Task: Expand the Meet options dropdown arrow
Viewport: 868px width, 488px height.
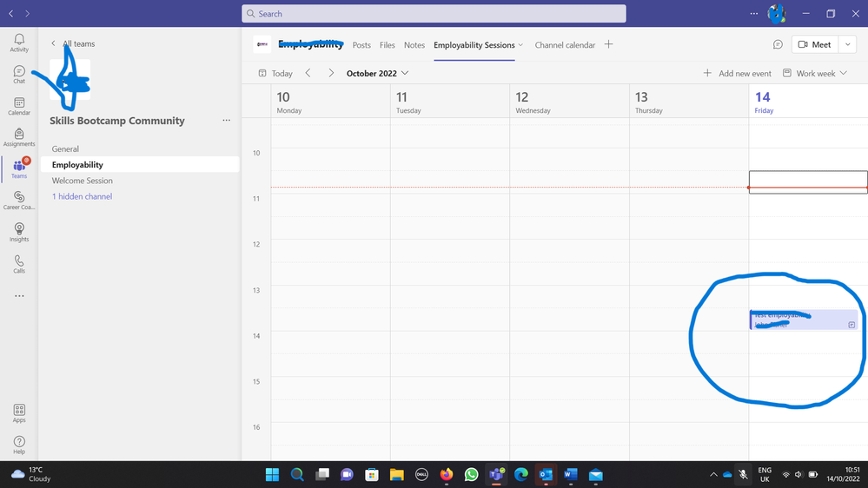Action: point(847,44)
